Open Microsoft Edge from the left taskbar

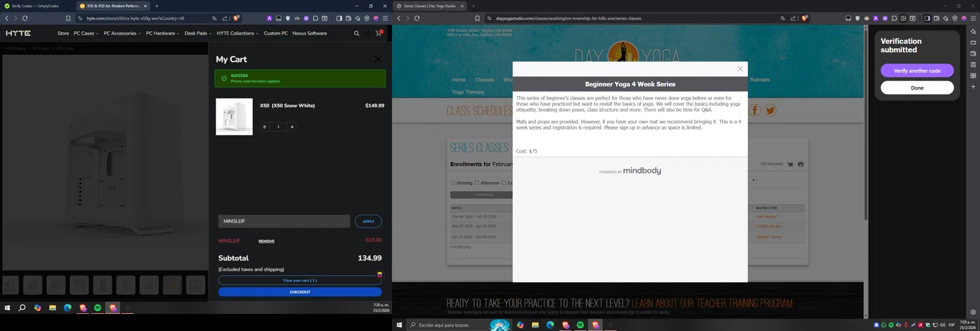pos(67,307)
